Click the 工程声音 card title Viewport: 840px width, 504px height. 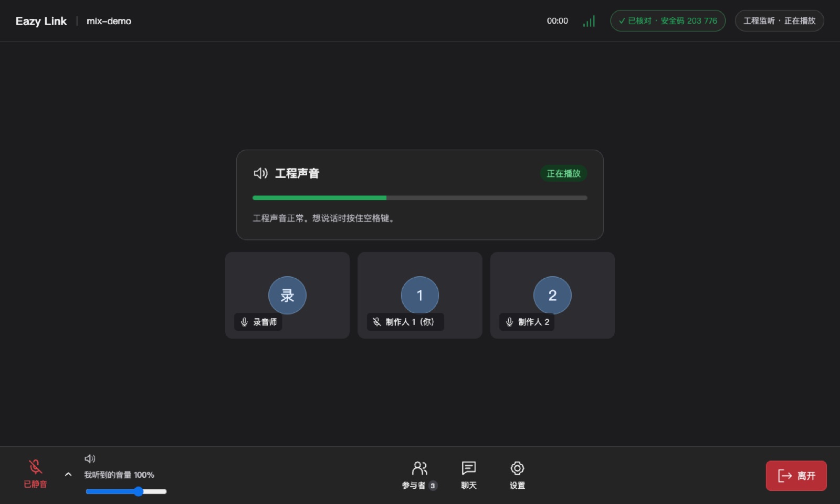297,173
